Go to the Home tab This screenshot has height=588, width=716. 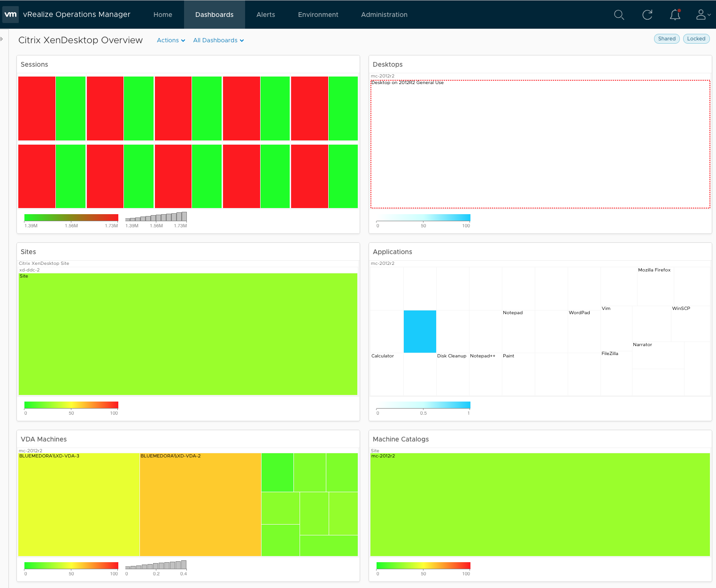tap(163, 15)
